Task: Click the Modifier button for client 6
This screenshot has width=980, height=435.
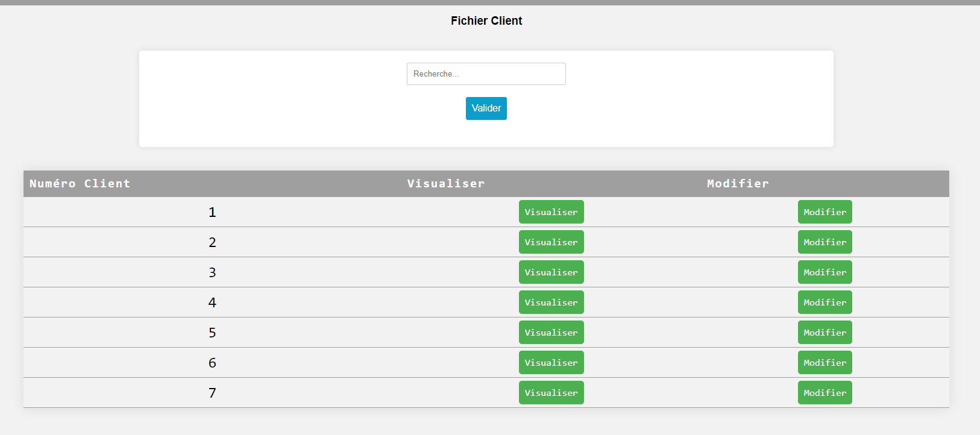Action: click(x=825, y=363)
